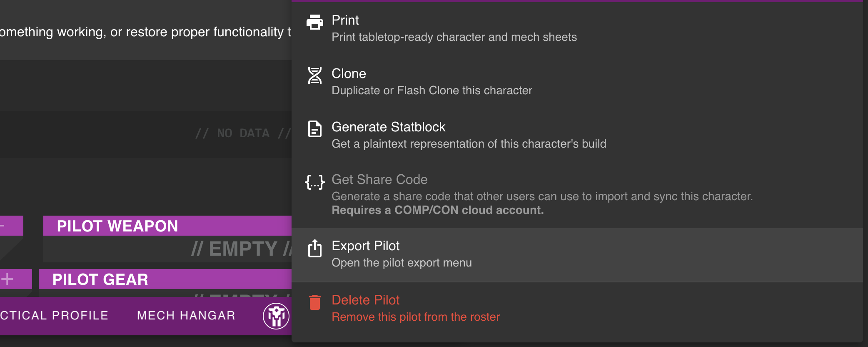This screenshot has width=868, height=347.
Task: Click the printer icon beside Print
Action: click(315, 22)
